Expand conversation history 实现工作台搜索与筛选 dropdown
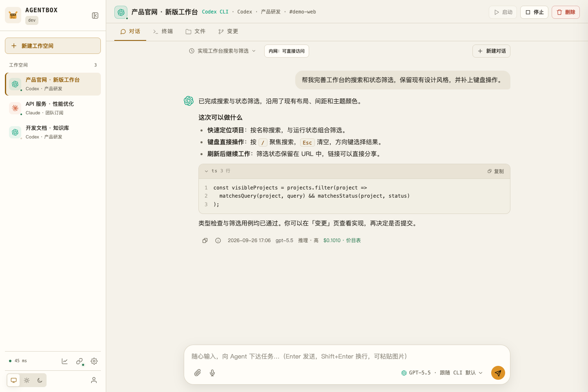 coord(223,51)
